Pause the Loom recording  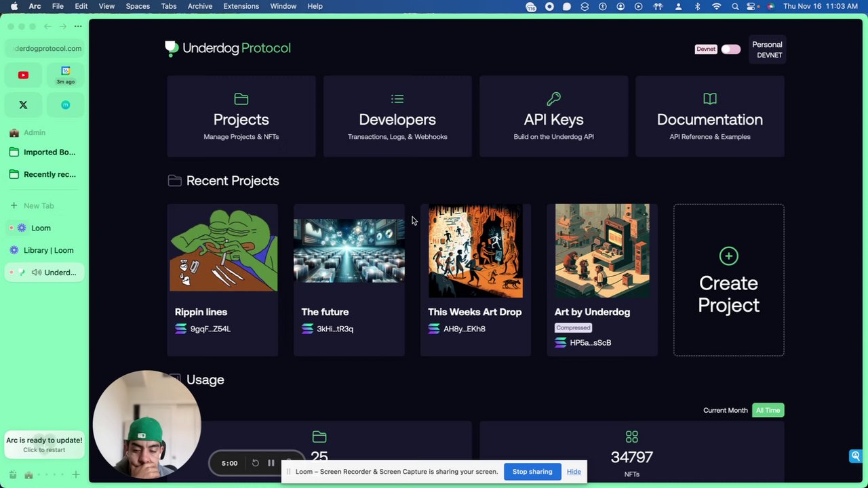(271, 463)
